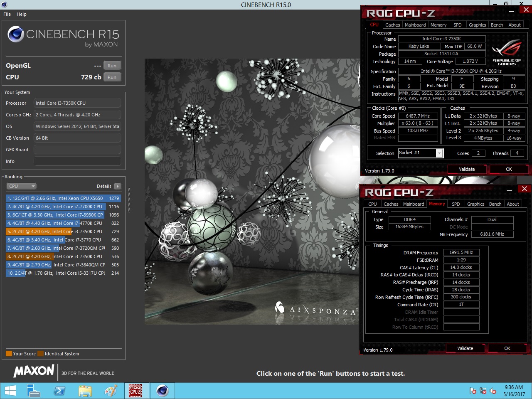Click the GFX Board info field
The image size is (532, 399).
[77, 150]
